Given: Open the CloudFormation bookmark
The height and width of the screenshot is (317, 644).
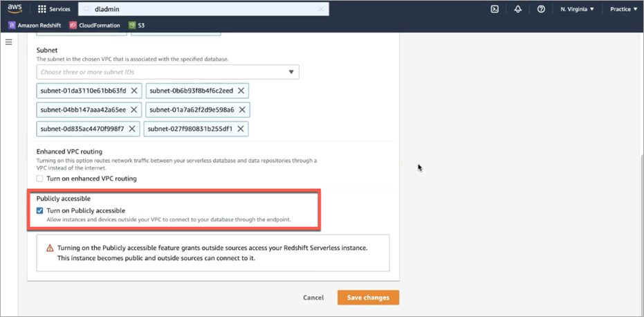Looking at the screenshot, I should point(95,26).
